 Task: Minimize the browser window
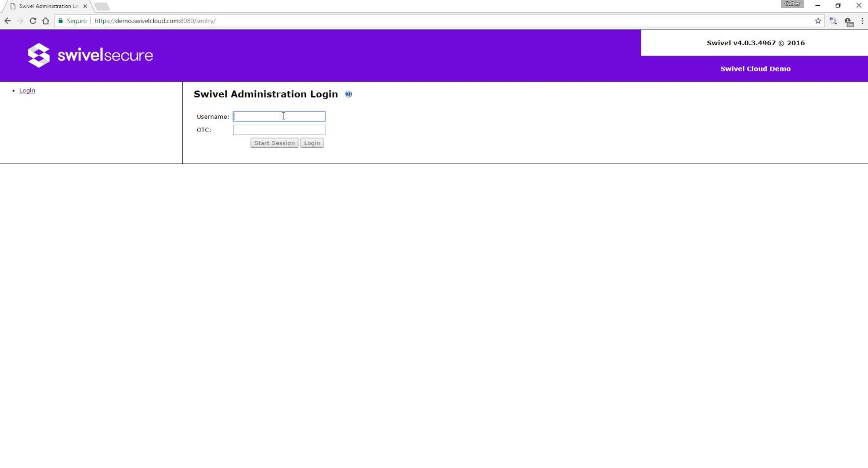click(x=818, y=6)
